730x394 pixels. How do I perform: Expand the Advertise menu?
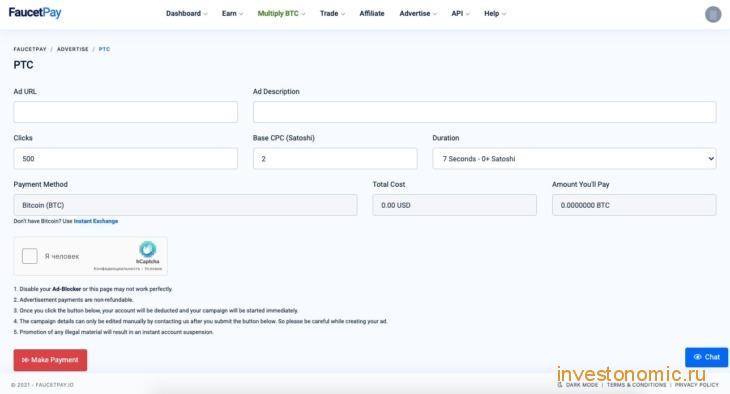click(x=418, y=14)
